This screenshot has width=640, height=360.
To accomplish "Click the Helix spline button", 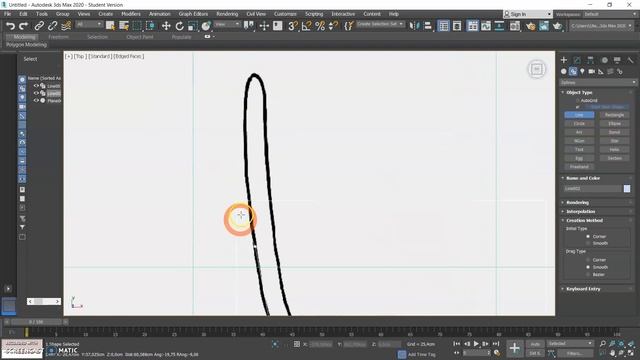I will pyautogui.click(x=614, y=150).
